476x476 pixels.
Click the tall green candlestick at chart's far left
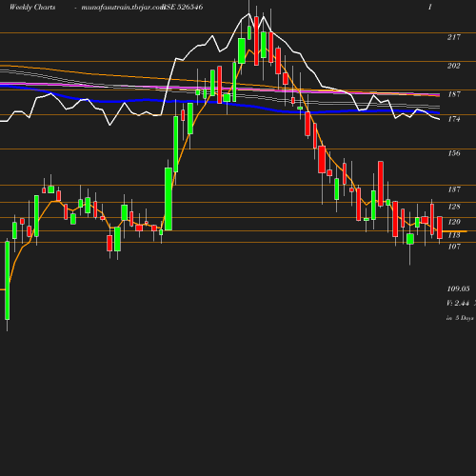8,281
